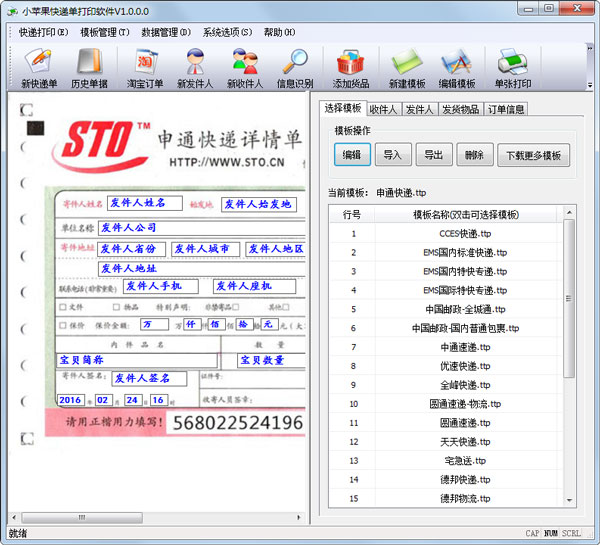The image size is (600, 545).
Task: Click the 下载更多模板 button
Action: [533, 155]
